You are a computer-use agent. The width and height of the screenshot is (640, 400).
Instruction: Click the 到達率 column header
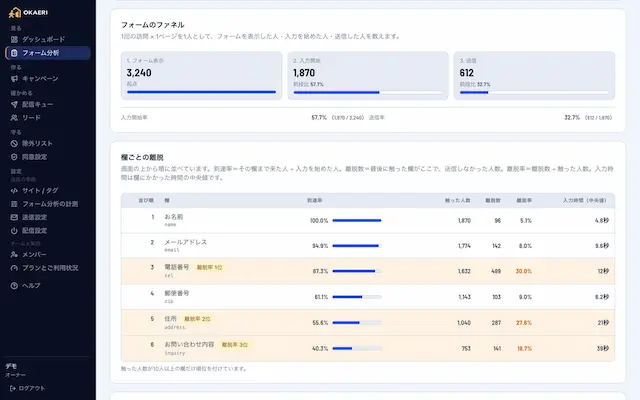coord(315,200)
